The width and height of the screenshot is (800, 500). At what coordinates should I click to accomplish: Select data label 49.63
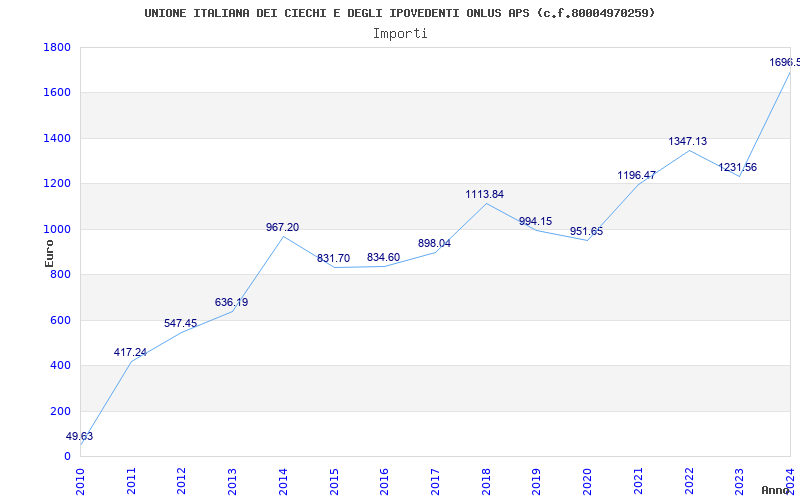point(79,436)
